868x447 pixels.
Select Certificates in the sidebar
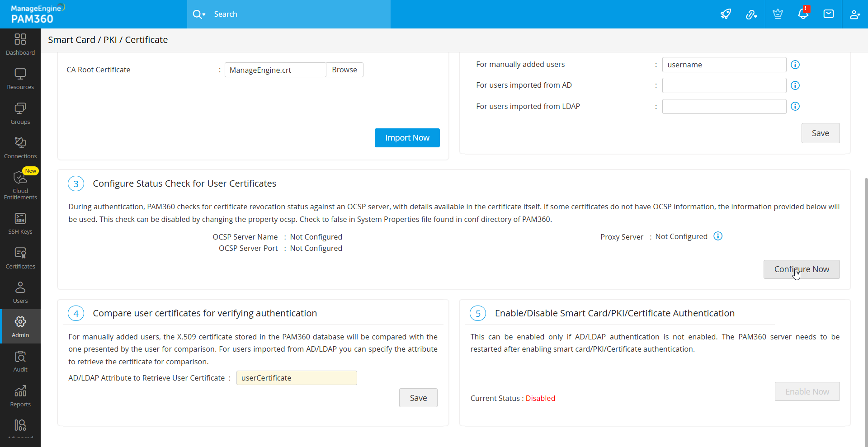(x=20, y=257)
